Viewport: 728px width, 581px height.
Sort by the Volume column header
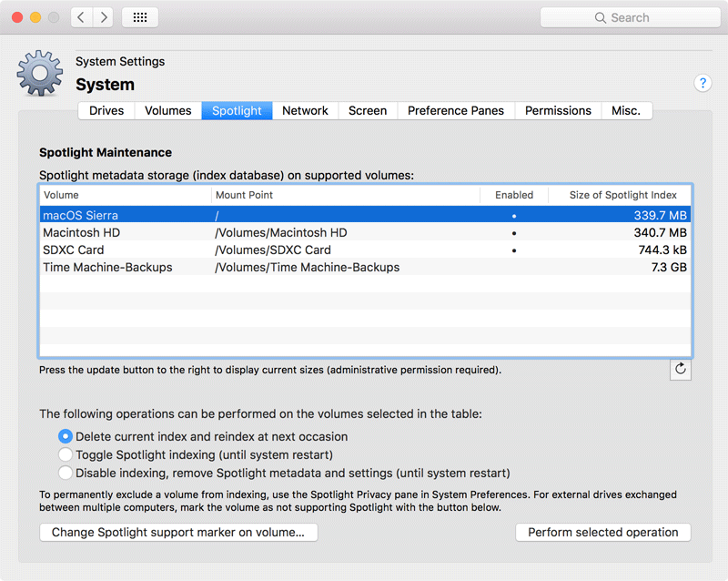click(x=126, y=195)
